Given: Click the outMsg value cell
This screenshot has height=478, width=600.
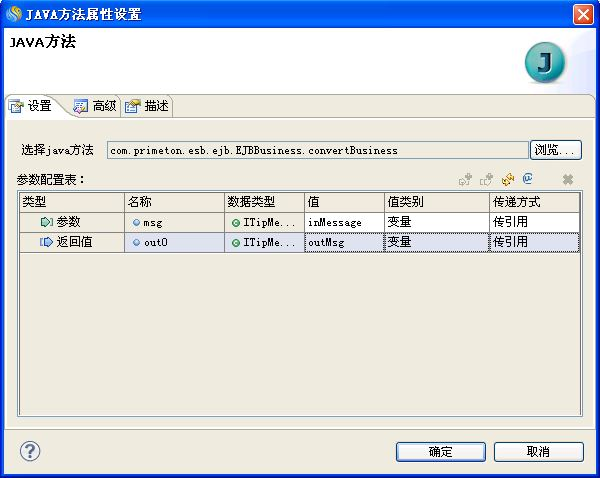Looking at the screenshot, I should click(344, 242).
